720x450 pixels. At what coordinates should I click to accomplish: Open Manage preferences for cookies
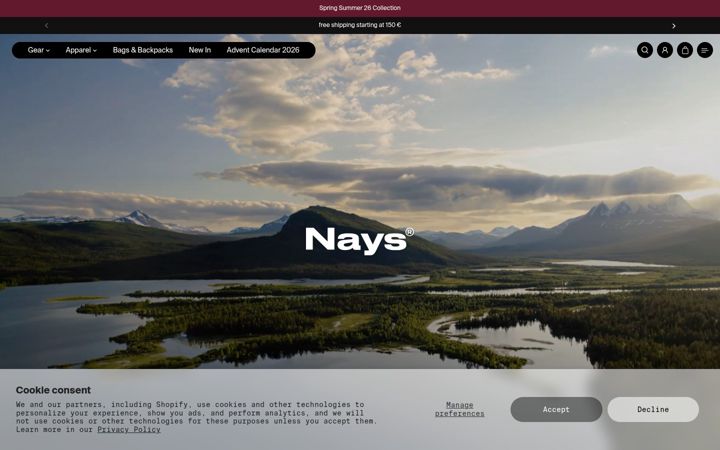[460, 409]
